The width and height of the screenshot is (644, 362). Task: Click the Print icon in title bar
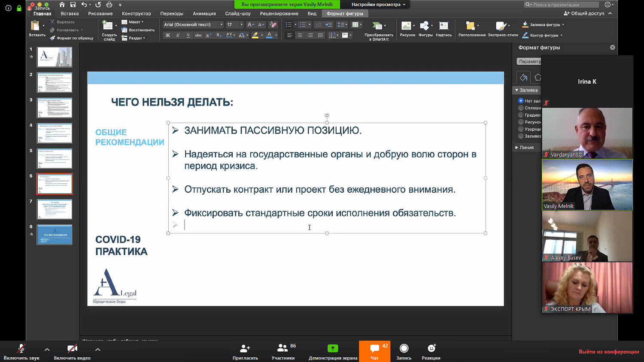[x=109, y=5]
